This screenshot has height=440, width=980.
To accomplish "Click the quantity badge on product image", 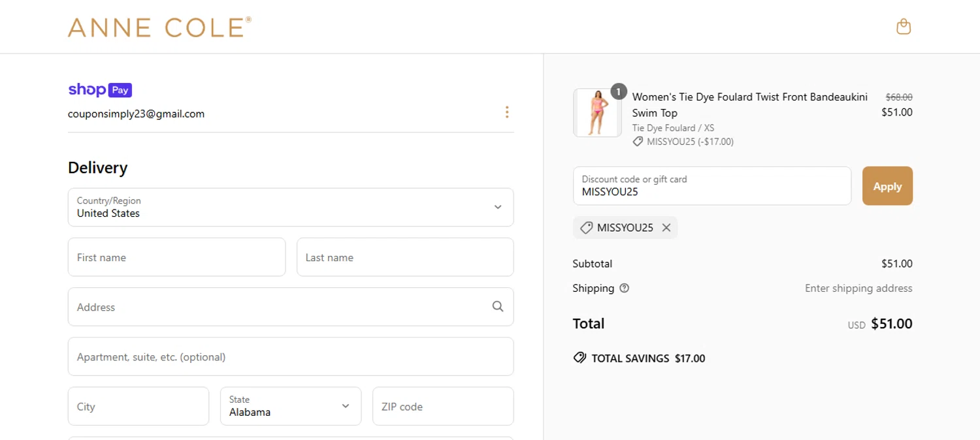I will pos(618,91).
